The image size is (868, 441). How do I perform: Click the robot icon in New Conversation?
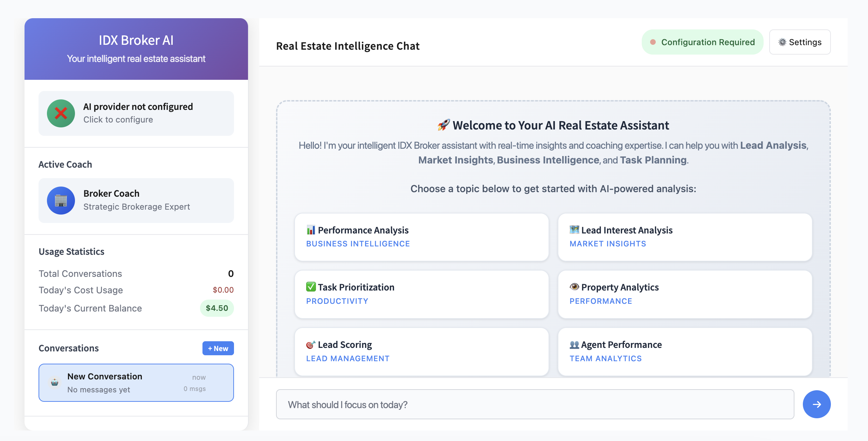tap(55, 382)
